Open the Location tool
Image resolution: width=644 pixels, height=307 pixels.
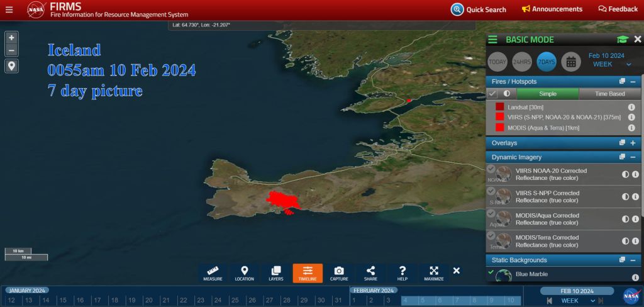point(245,273)
